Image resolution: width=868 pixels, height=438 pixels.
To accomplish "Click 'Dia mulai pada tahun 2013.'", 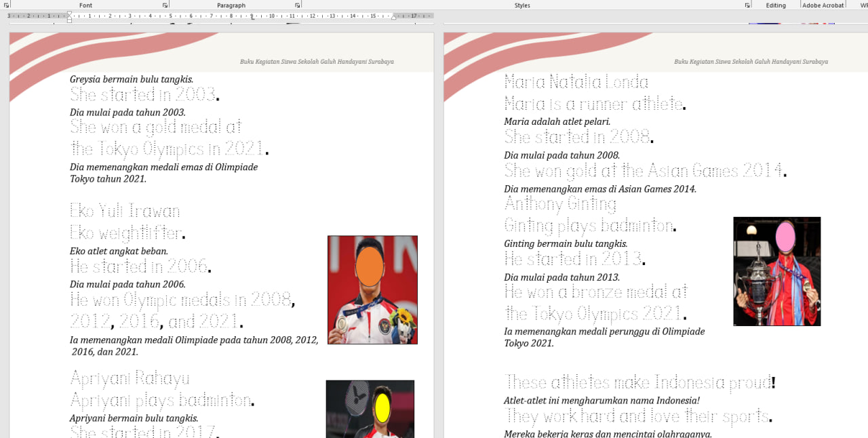I will point(561,277).
